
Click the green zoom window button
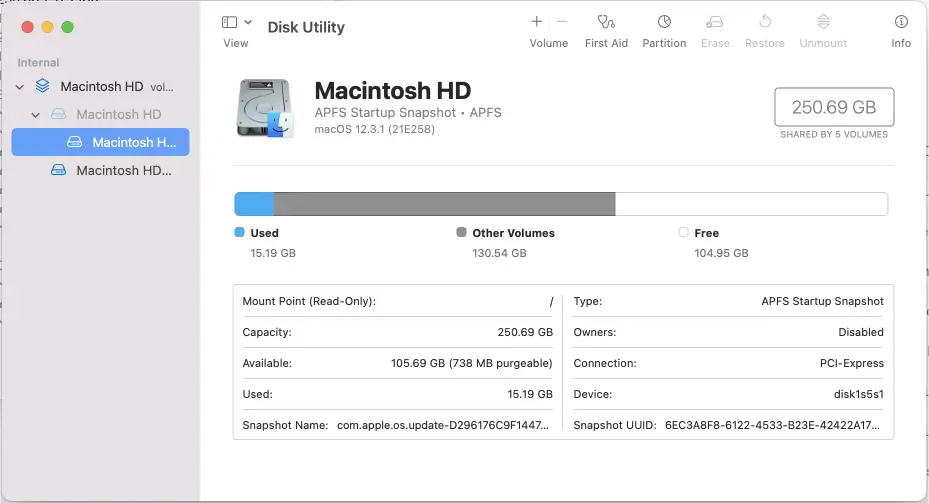[x=68, y=27]
